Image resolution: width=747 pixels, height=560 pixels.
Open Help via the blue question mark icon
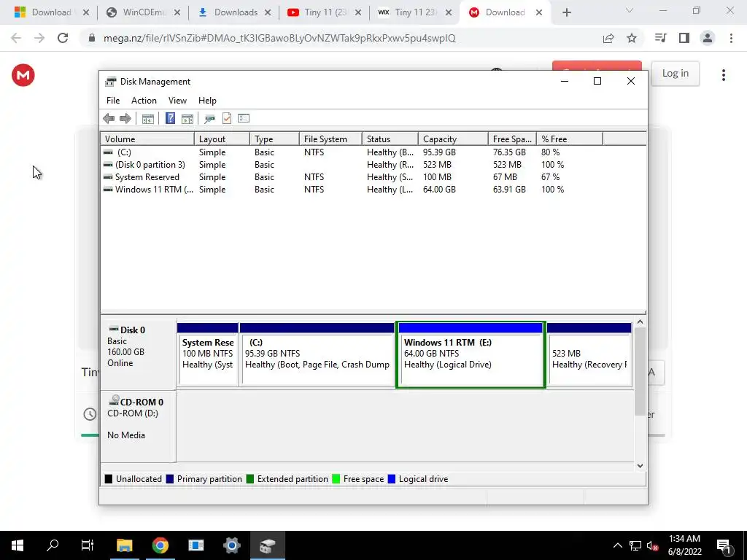170,118
